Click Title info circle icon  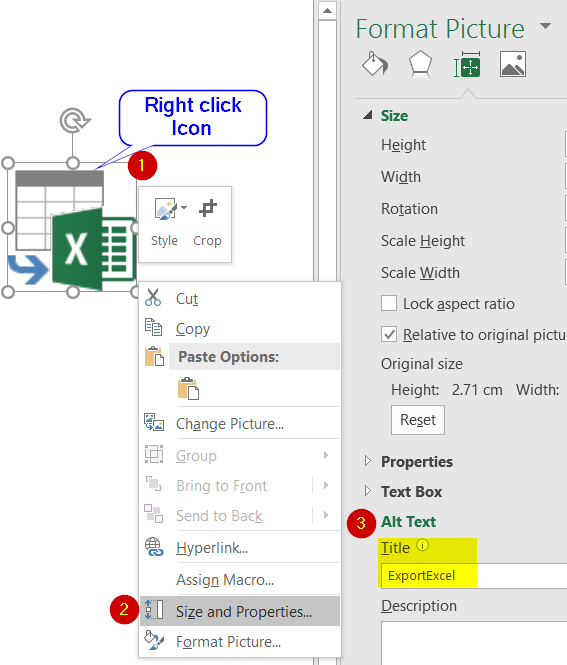[x=423, y=545]
